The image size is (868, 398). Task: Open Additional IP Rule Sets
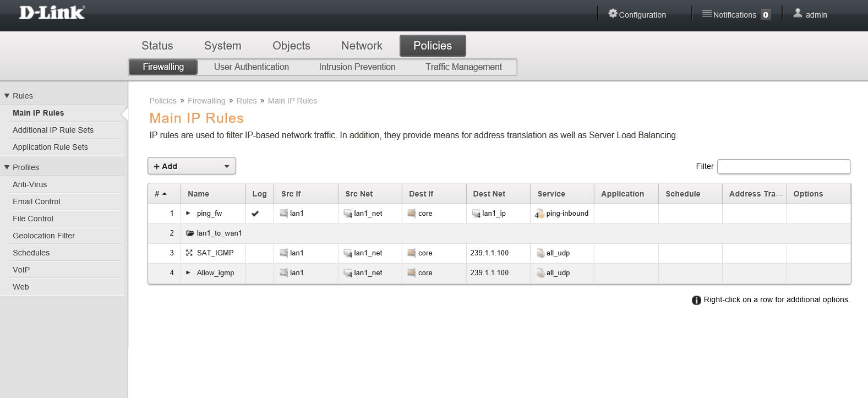(53, 130)
